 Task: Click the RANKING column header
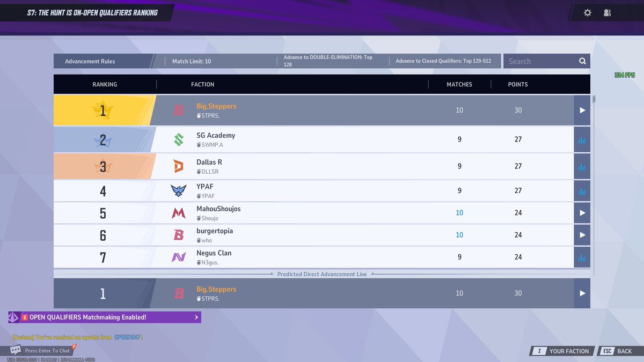click(105, 84)
